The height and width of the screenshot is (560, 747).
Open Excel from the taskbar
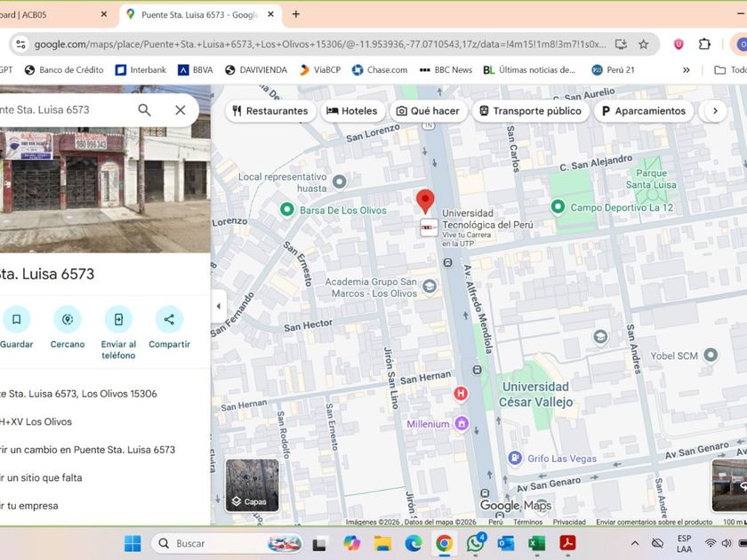536,543
